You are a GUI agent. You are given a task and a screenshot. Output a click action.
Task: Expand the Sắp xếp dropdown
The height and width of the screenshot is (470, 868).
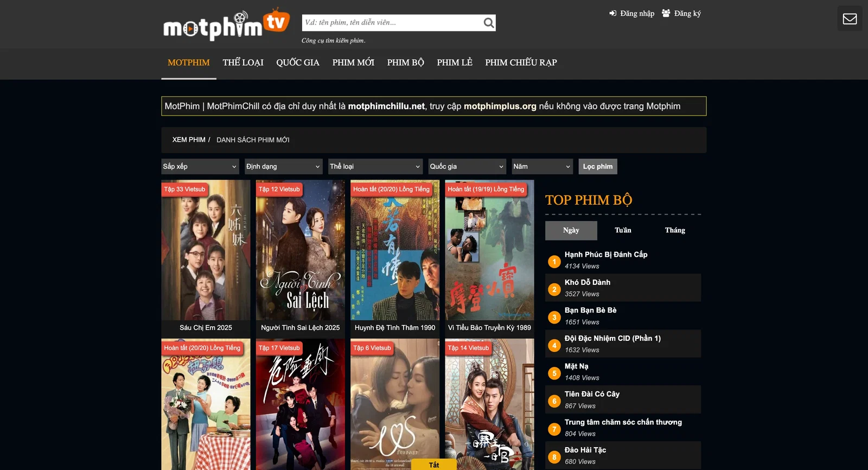200,167
